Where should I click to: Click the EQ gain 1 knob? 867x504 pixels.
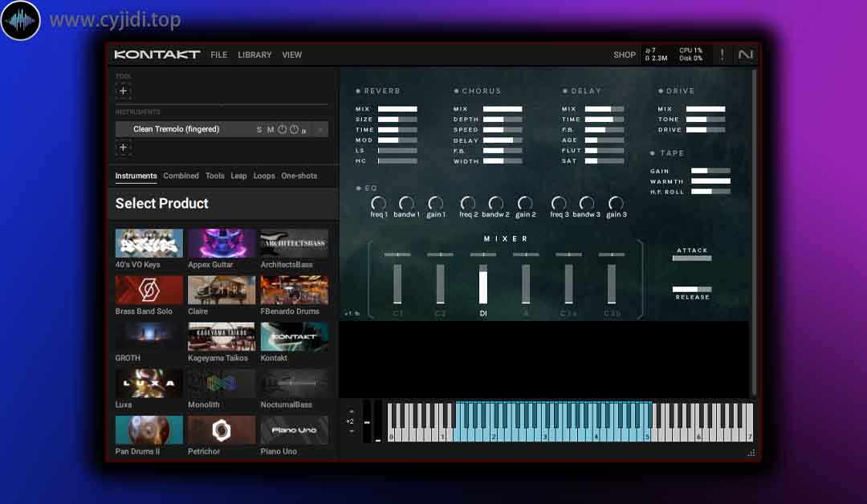pyautogui.click(x=436, y=203)
